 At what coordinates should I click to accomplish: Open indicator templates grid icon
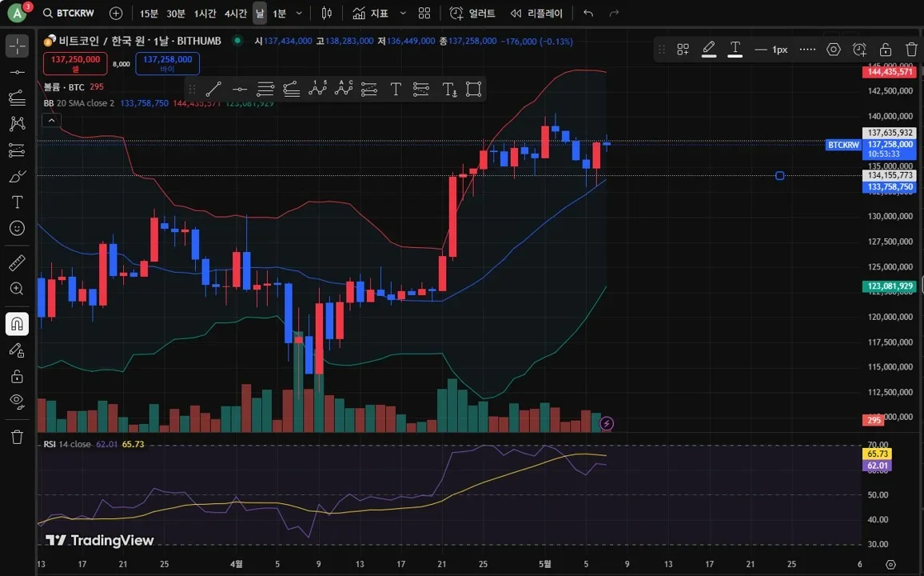424,13
